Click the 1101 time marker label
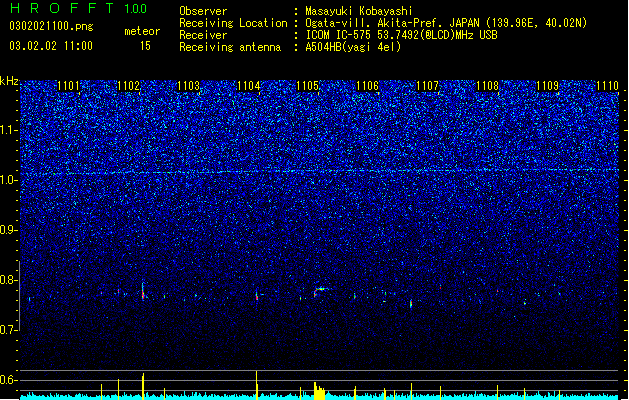 (x=68, y=86)
